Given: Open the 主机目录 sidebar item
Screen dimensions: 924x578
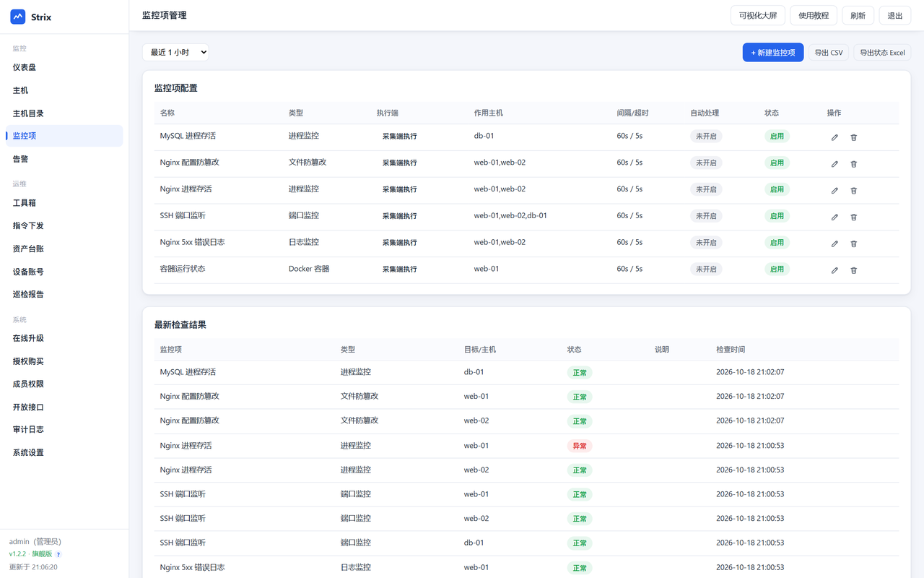Looking at the screenshot, I should coord(64,113).
